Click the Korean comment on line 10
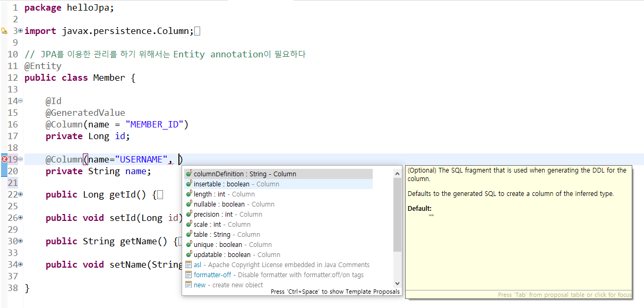This screenshot has width=644, height=308. click(x=165, y=55)
